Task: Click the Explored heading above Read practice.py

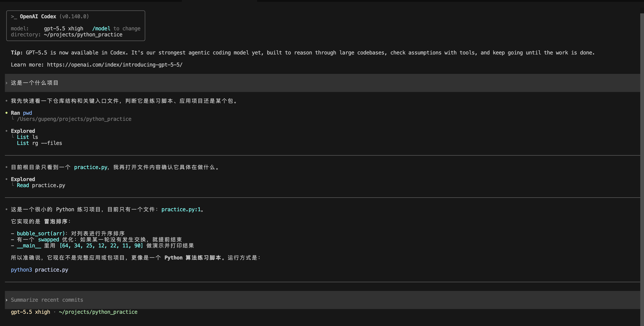Action: [x=23, y=179]
